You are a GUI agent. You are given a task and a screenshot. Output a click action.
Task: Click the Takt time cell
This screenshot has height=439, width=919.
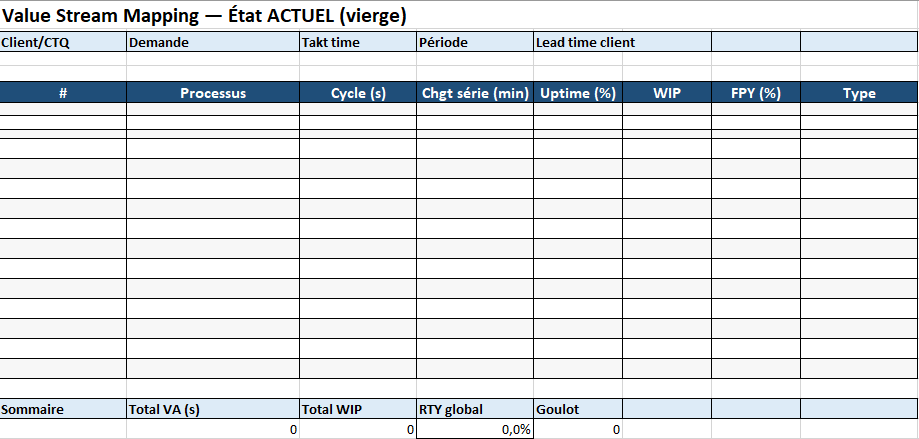pos(357,42)
